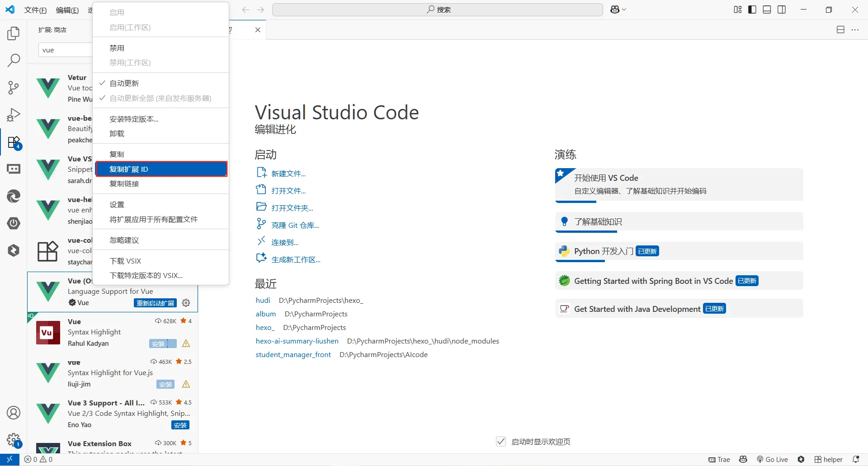Select 卸载 in the context menu
Screen dimensions: 868x466
click(x=160, y=134)
